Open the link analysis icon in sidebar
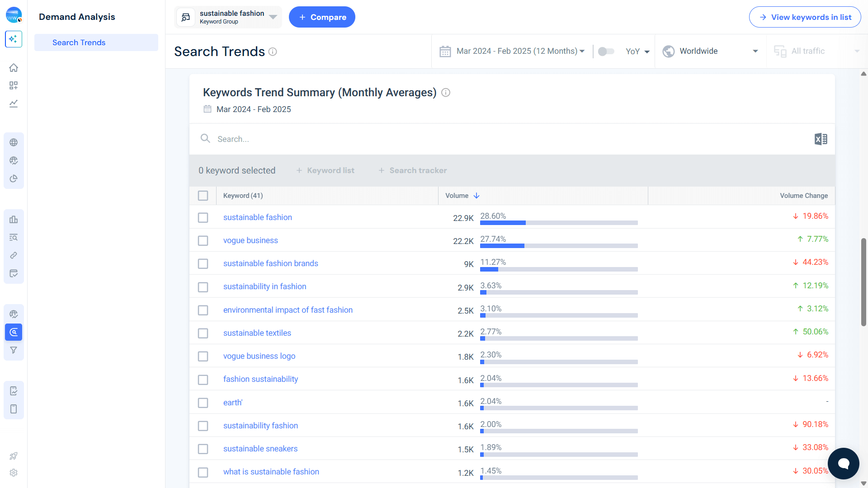This screenshot has width=868, height=488. tap(14, 255)
